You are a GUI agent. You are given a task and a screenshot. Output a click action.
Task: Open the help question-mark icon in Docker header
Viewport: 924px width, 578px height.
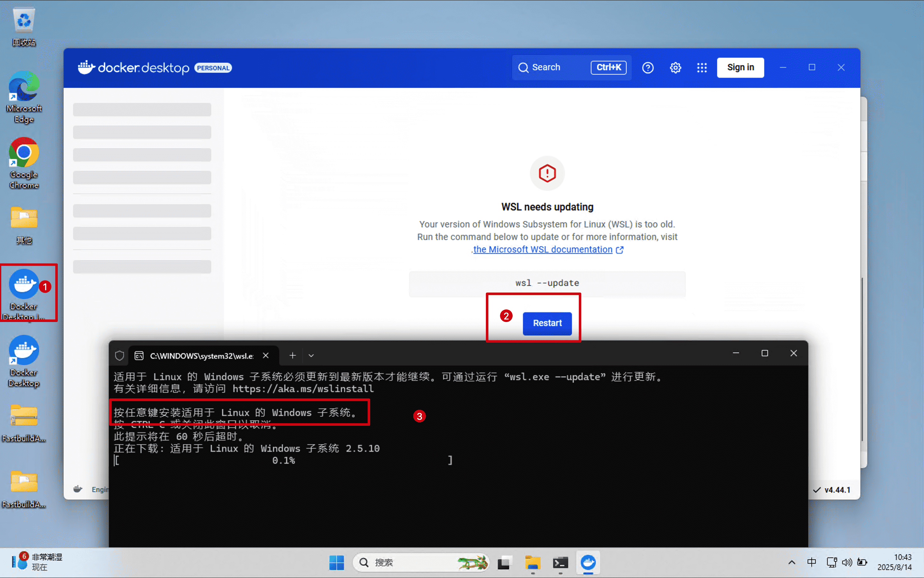[x=648, y=67]
